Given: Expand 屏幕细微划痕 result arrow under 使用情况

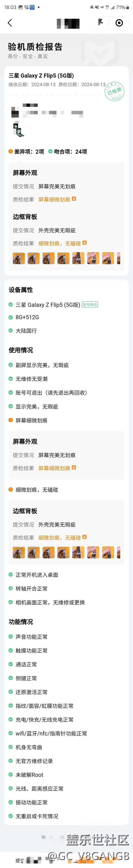Looking at the screenshot, I should [x=74, y=467].
